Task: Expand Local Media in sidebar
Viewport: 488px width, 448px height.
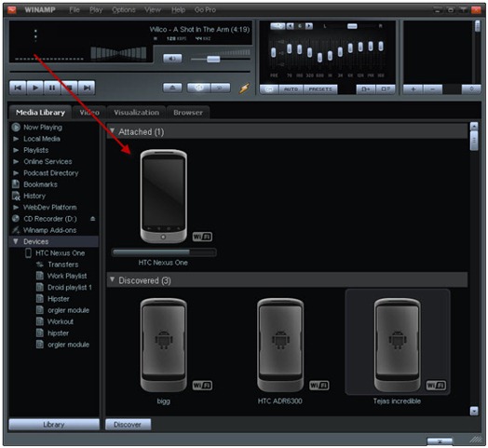Action: pos(16,139)
